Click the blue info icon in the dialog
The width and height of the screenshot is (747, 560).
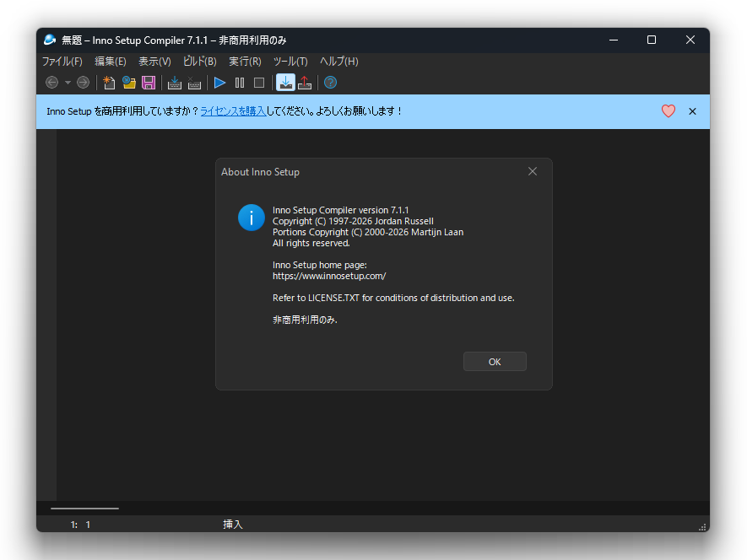point(252,218)
